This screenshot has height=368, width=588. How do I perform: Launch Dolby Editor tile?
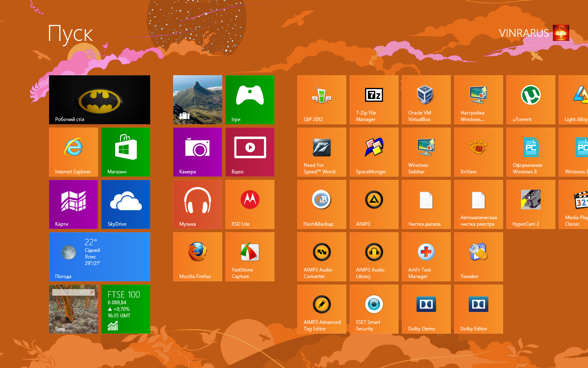(x=479, y=309)
